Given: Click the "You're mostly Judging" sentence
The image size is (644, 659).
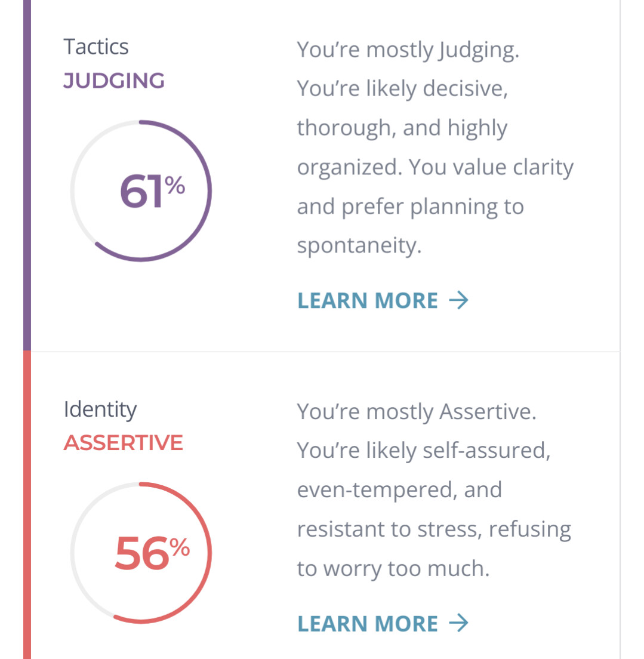Looking at the screenshot, I should pyautogui.click(x=408, y=50).
